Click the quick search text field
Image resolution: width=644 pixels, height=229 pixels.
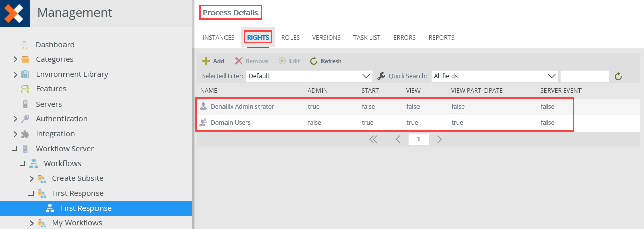coord(585,76)
